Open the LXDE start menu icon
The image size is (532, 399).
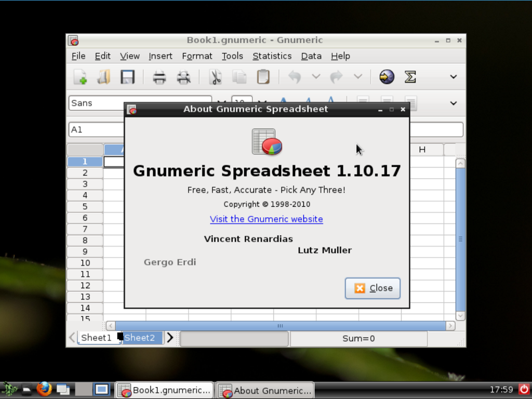8,389
